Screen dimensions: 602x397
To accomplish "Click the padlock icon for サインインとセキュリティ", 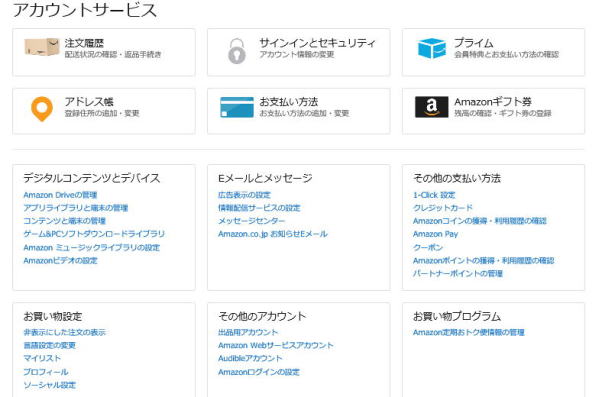I will point(236,51).
